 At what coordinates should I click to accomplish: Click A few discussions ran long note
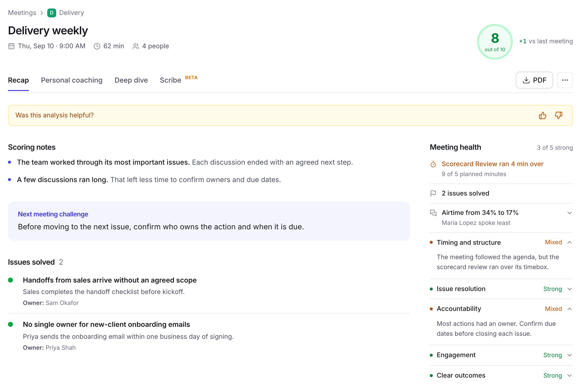click(149, 180)
